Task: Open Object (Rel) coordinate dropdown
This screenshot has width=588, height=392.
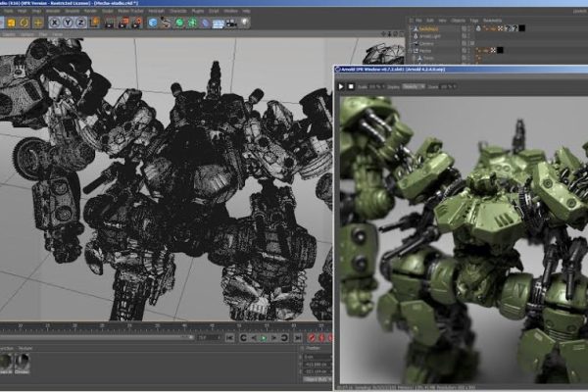Action: point(318,379)
